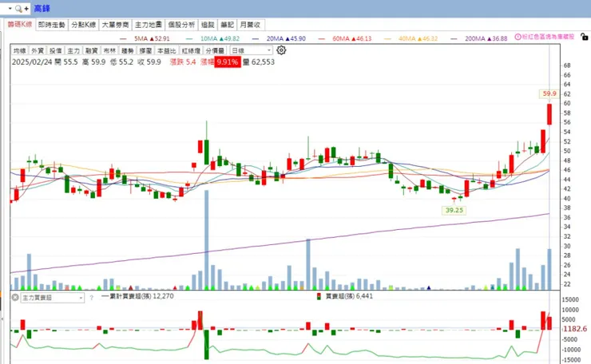Image resolution: width=591 pixels, height=364 pixels.
Task: Open the 個股分析 tab
Action: (x=181, y=25)
